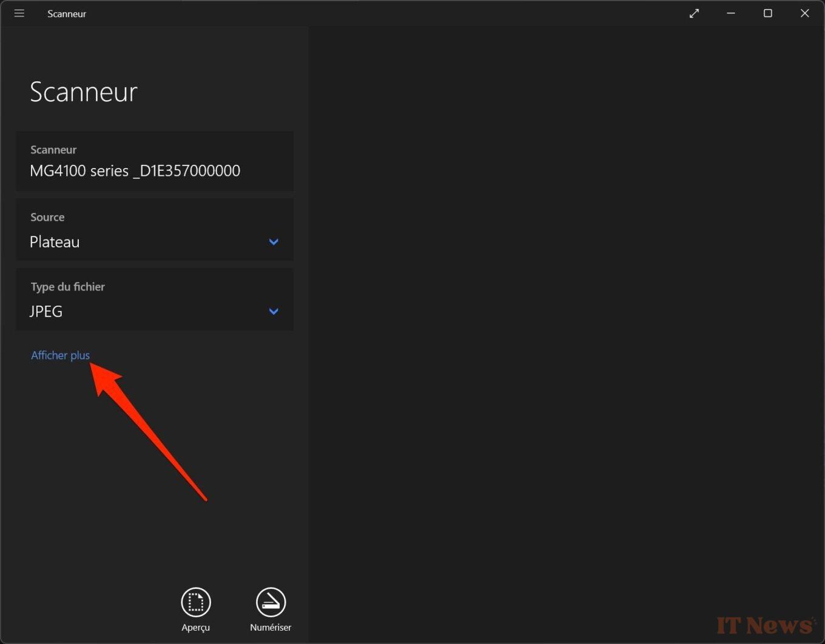Click the Scanneur label above MG4100 series
Image resolution: width=825 pixels, height=644 pixels.
pyautogui.click(x=53, y=150)
